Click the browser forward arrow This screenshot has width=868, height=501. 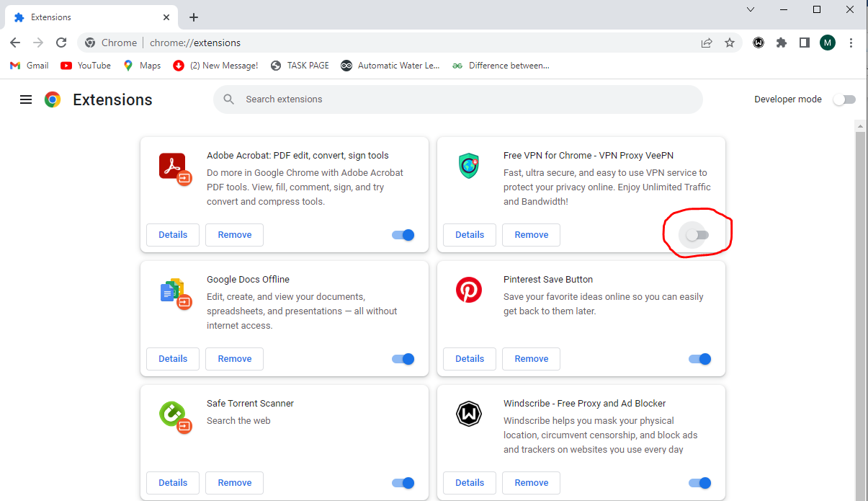38,43
